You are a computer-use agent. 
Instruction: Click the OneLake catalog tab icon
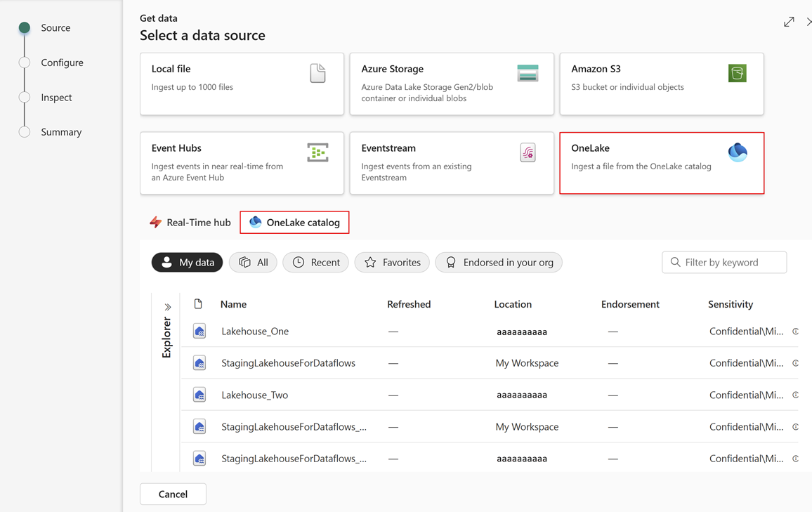click(x=255, y=222)
